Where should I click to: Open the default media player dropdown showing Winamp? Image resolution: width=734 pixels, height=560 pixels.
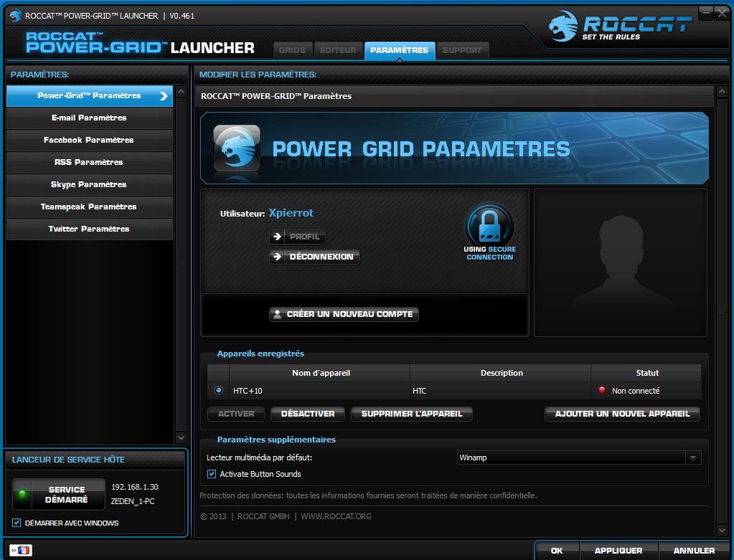pos(692,457)
